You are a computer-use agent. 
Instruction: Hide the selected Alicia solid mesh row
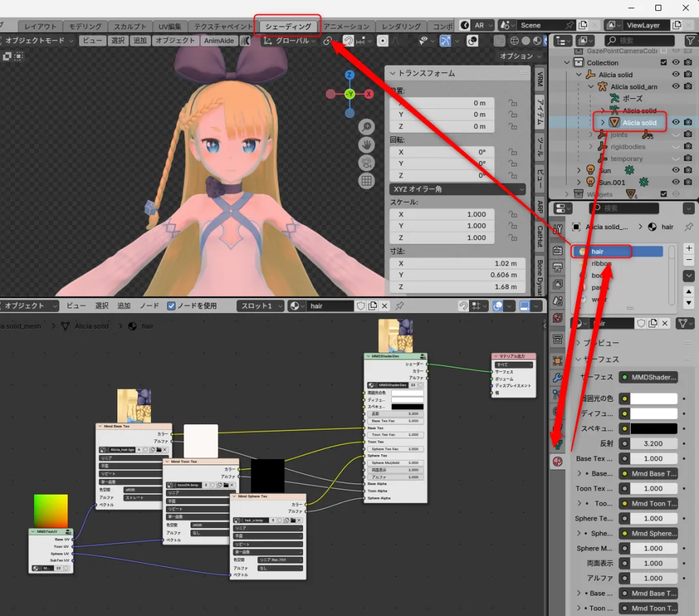click(676, 122)
